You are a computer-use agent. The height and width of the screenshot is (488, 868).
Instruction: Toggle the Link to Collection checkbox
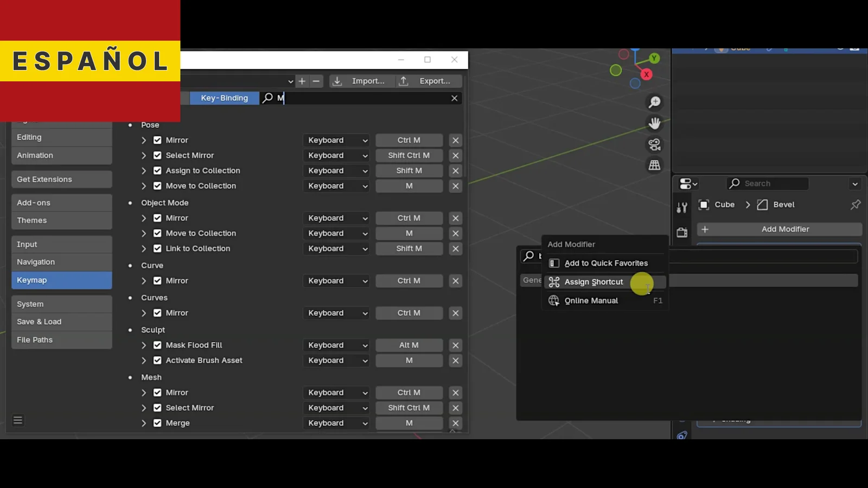(157, 249)
